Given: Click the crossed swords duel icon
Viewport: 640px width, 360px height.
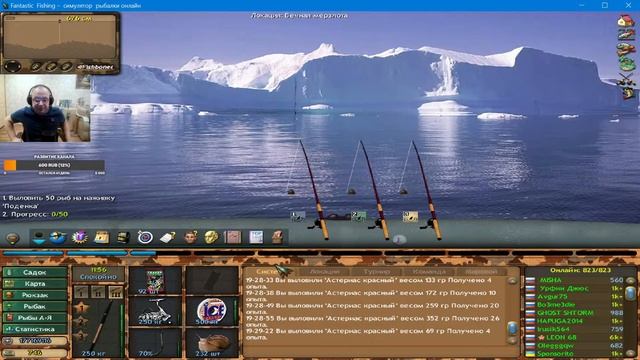Looking at the screenshot, I should (626, 79).
